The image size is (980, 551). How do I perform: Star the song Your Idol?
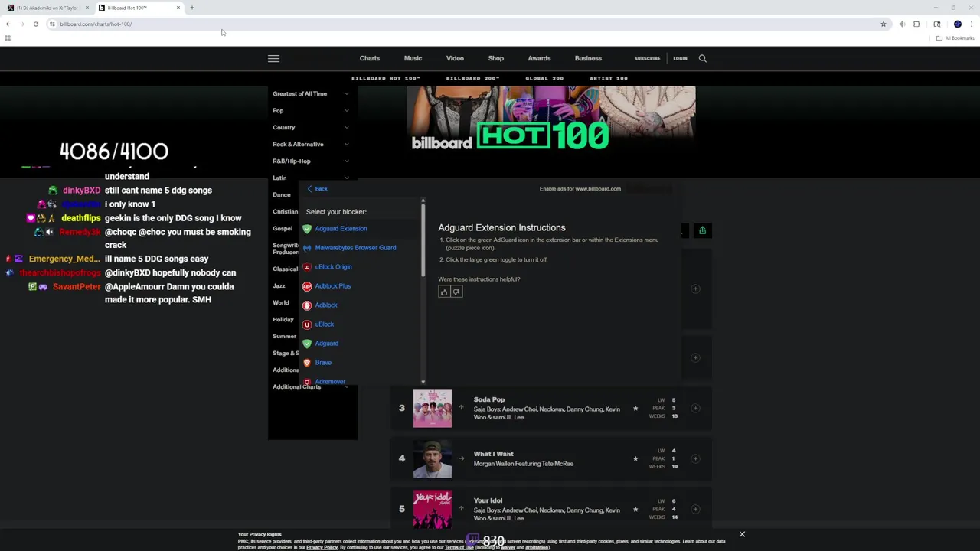635,509
